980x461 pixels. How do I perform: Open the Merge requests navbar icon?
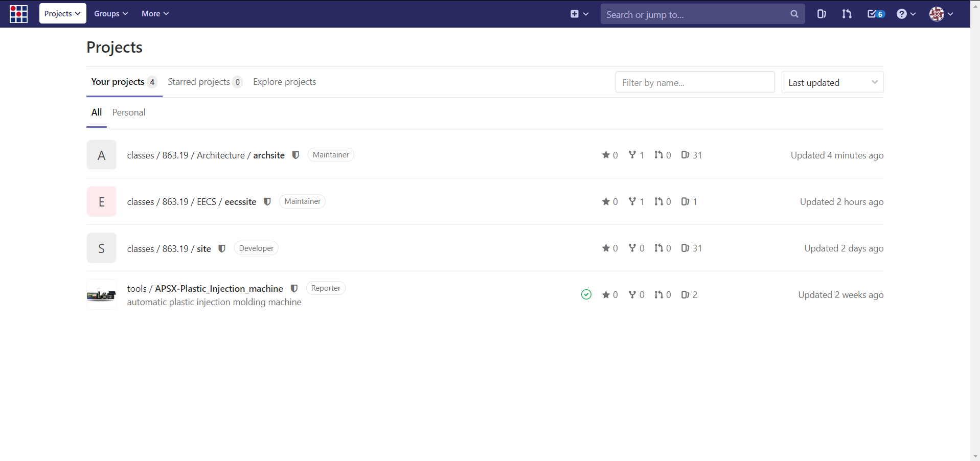pos(847,14)
